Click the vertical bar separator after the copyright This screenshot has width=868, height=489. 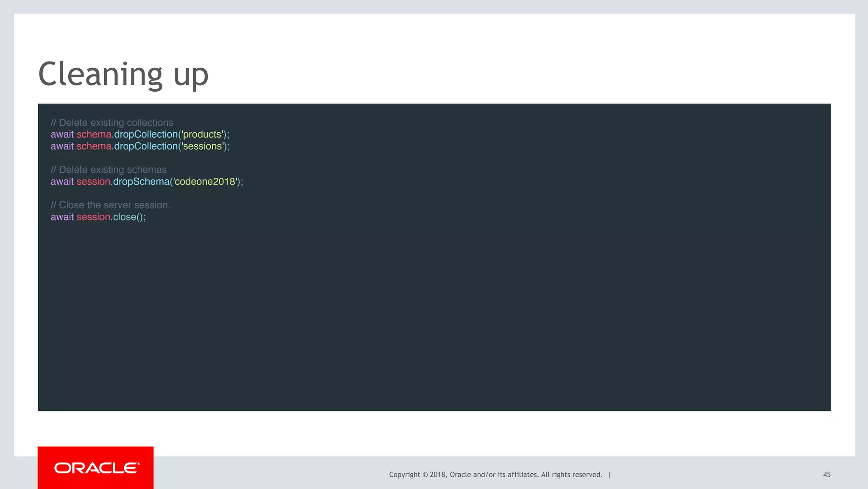(609, 475)
